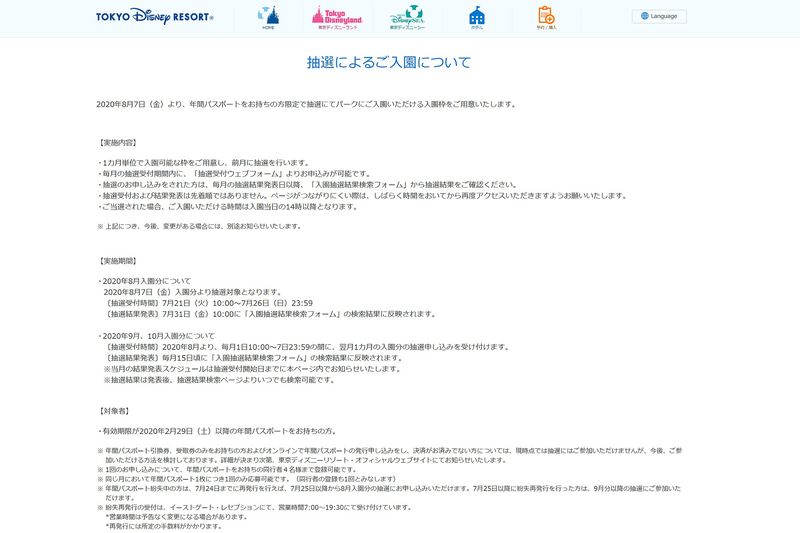Open the Hotel building icon
800x533 pixels.
click(477, 18)
